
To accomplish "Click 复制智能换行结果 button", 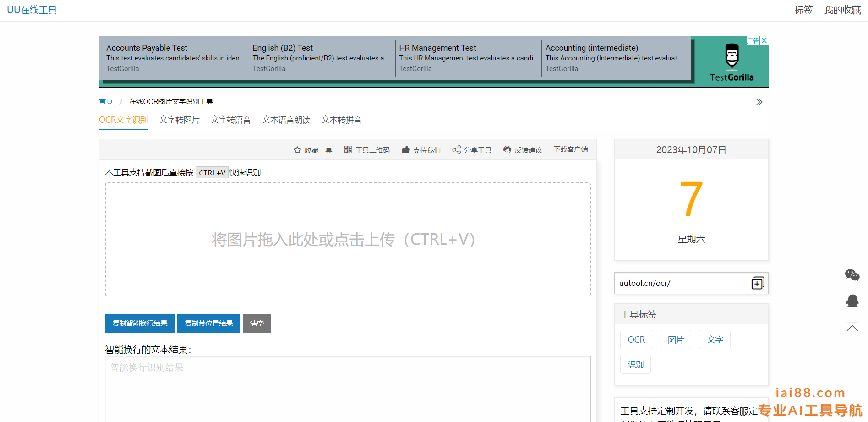I will pyautogui.click(x=140, y=323).
